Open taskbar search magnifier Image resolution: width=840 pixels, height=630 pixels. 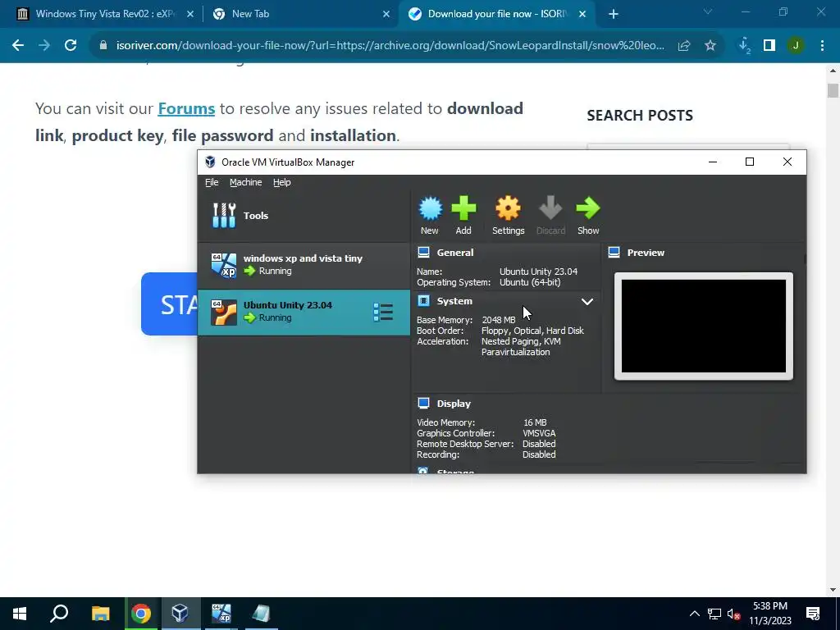59,614
